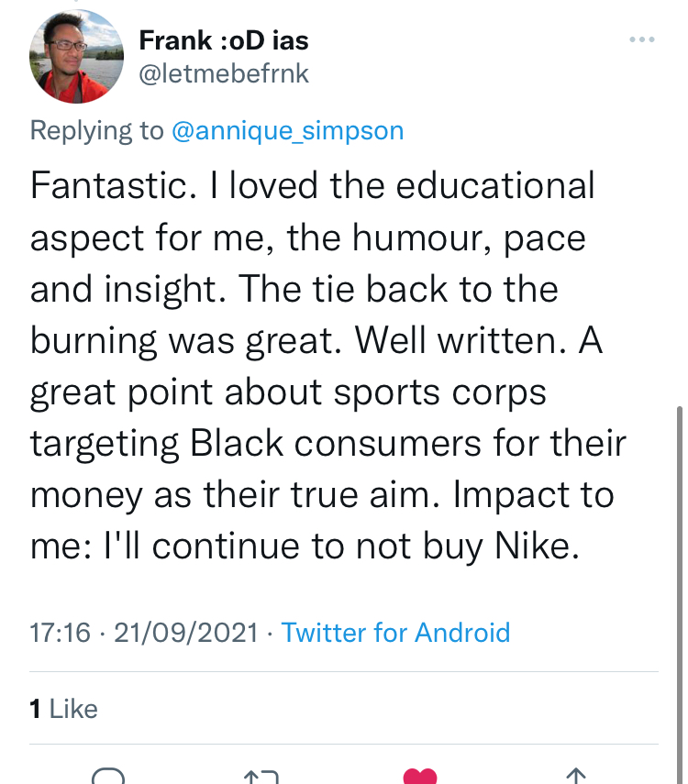Open the three-dot more options menu
The image size is (688, 784).
click(x=641, y=39)
